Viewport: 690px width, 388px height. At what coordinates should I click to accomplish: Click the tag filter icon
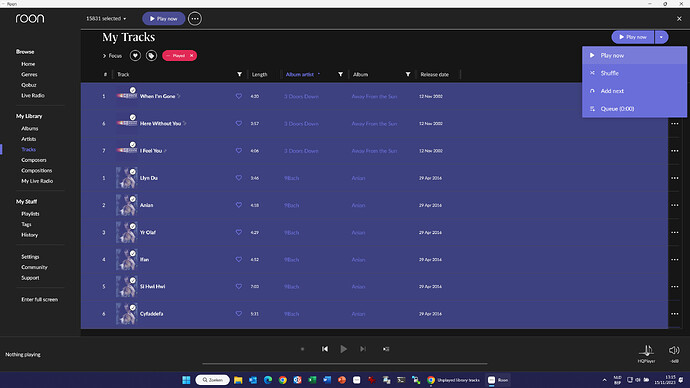(151, 55)
